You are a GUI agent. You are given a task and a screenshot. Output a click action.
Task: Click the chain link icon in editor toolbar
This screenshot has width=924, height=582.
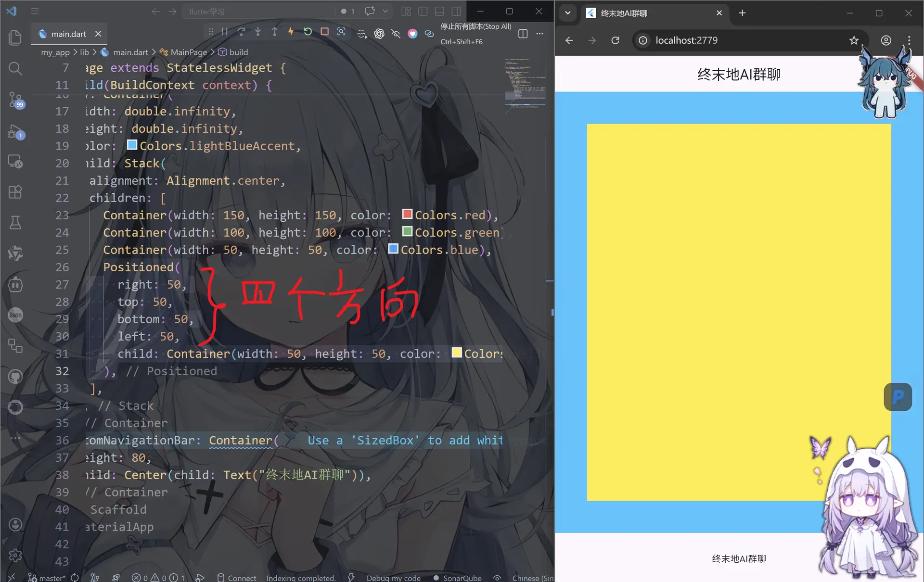(x=429, y=33)
